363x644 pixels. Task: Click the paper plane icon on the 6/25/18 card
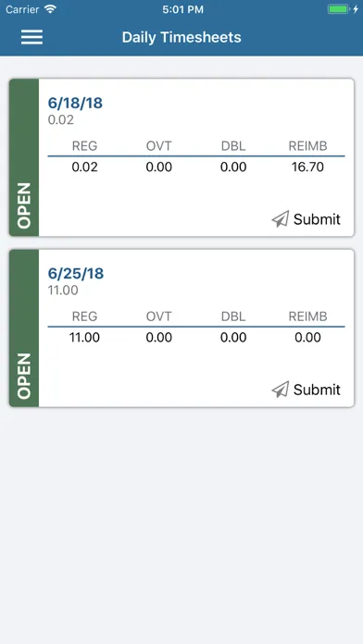(281, 390)
